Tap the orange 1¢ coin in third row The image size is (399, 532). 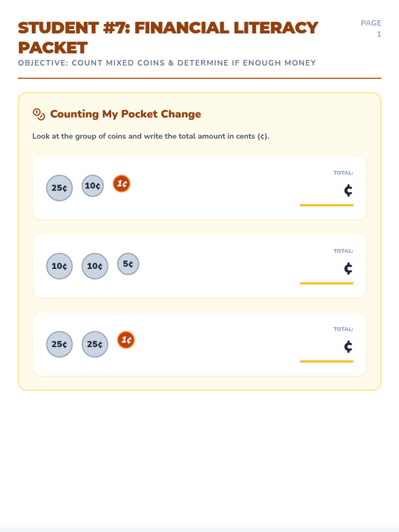tap(126, 340)
